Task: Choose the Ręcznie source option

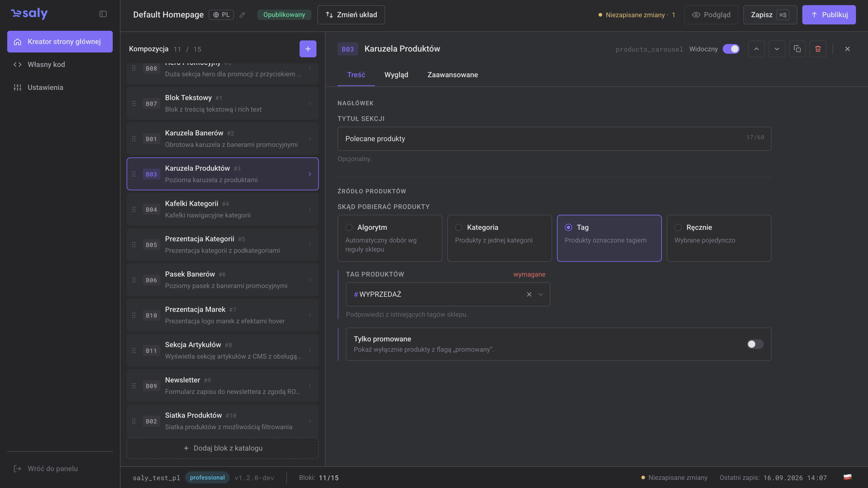Action: click(719, 238)
